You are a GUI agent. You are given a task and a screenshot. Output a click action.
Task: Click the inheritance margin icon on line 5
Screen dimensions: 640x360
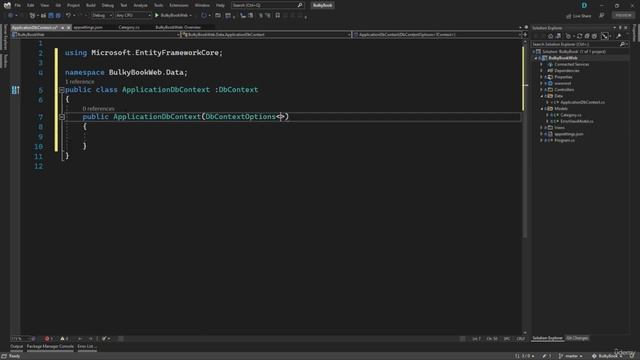[16, 90]
